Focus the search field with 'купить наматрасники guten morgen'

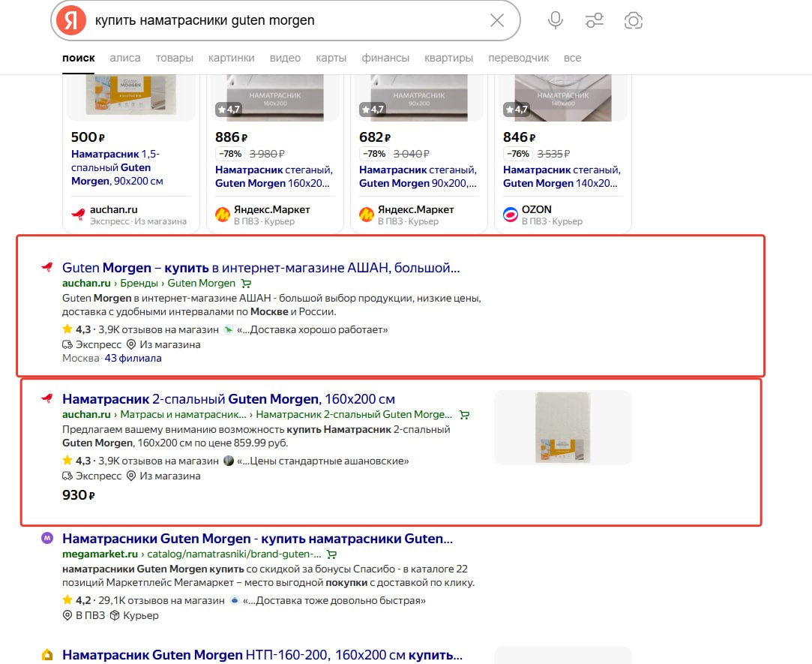coord(287,21)
